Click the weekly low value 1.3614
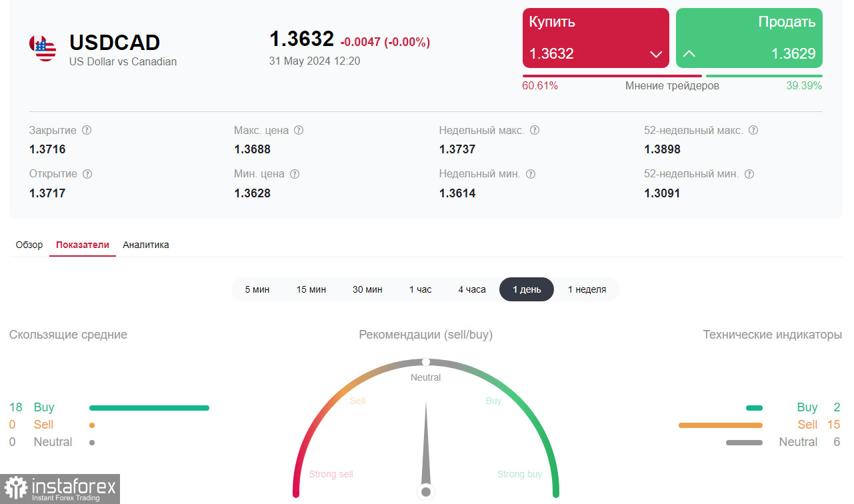The height and width of the screenshot is (504, 854). pyautogui.click(x=457, y=193)
